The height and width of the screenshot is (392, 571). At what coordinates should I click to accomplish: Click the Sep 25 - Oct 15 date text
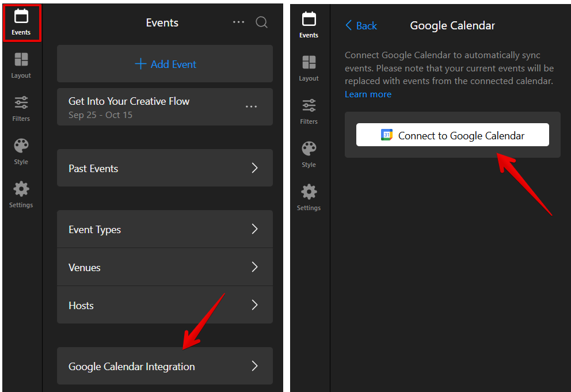(101, 115)
